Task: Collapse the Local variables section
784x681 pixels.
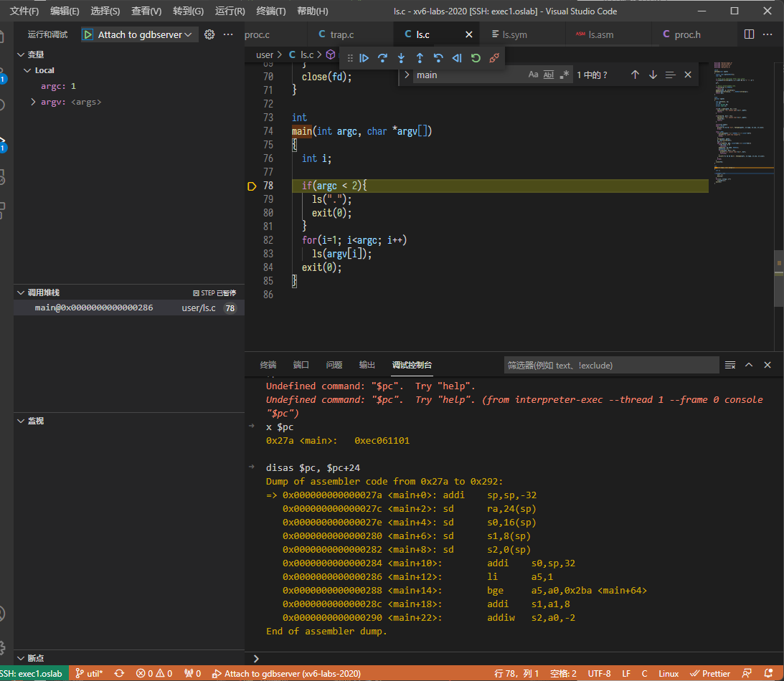Action: pyautogui.click(x=27, y=70)
